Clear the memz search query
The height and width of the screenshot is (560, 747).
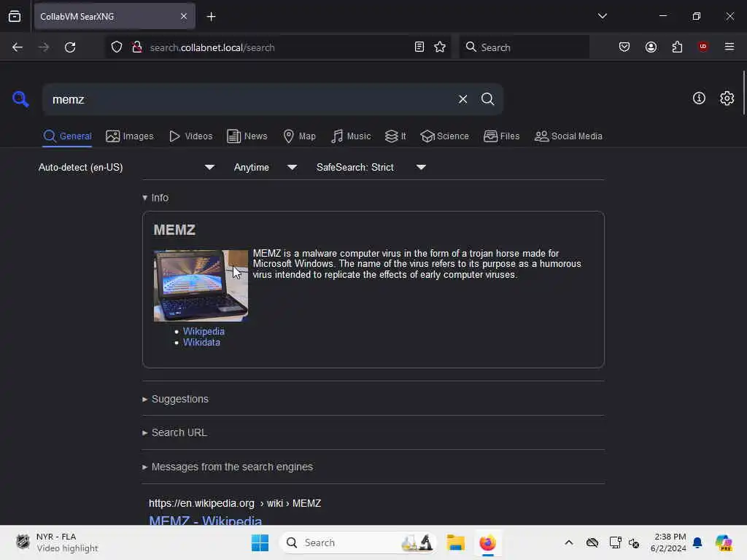click(462, 99)
